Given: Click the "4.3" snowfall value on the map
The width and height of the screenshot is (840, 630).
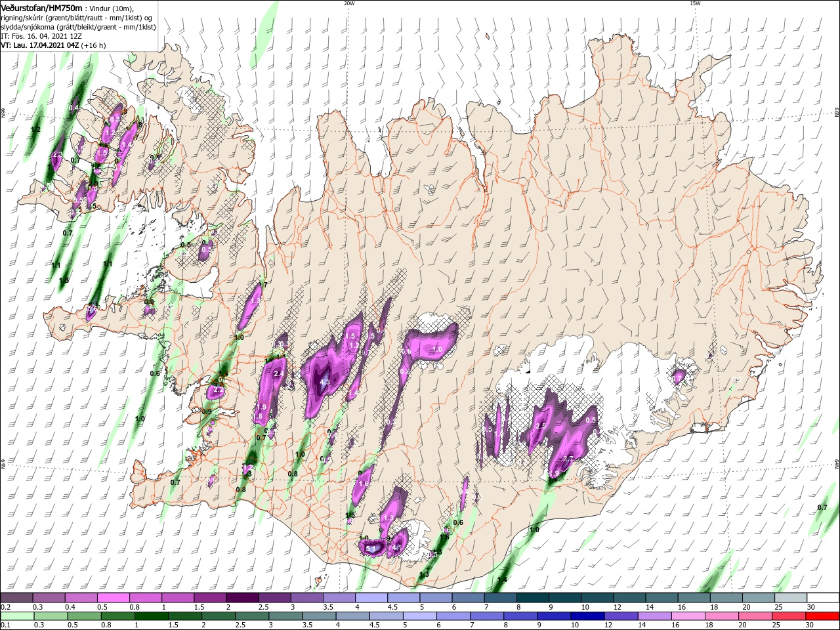Looking at the screenshot, I should coord(324,381).
